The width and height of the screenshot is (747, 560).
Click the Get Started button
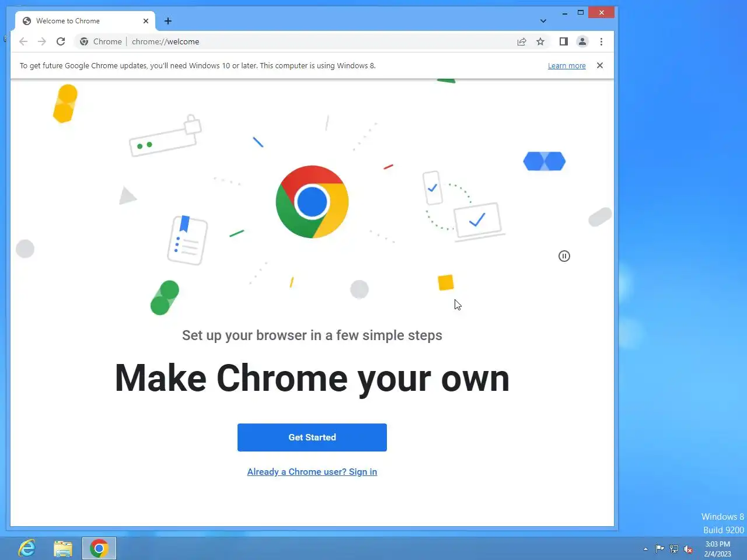tap(312, 437)
